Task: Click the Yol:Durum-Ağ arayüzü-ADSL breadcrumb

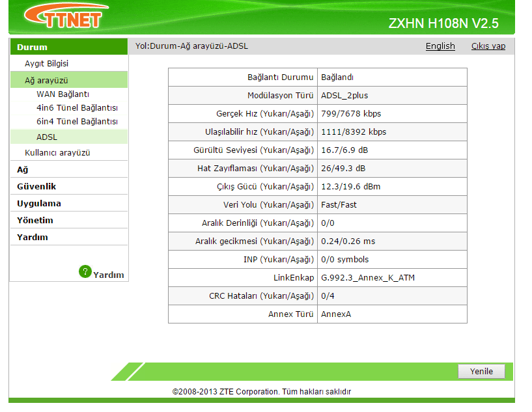Action: click(191, 46)
